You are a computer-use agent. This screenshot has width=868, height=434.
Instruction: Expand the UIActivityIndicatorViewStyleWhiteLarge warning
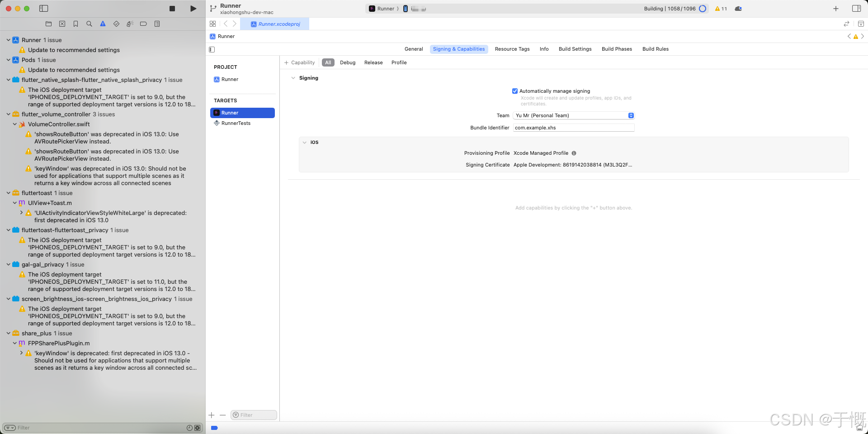21,213
